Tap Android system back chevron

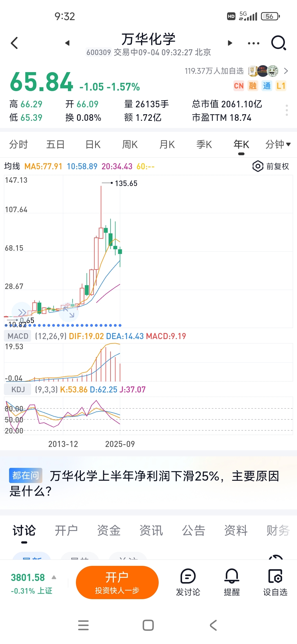pyautogui.click(x=213, y=625)
